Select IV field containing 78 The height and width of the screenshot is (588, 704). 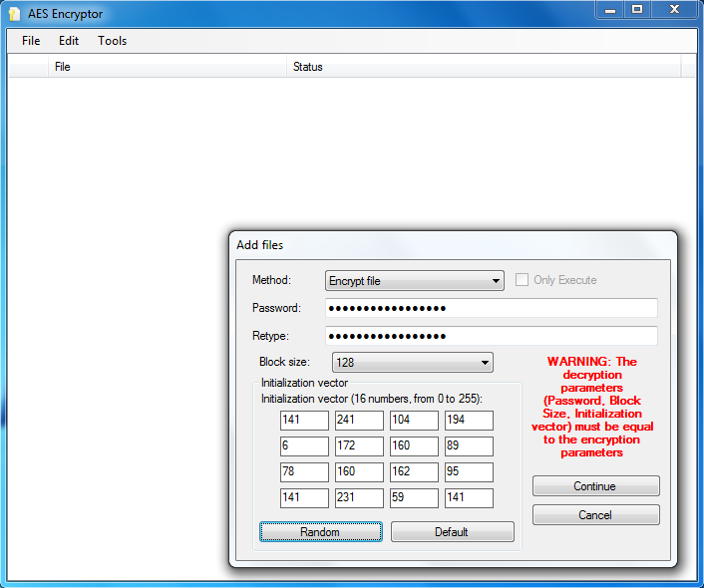pyautogui.click(x=304, y=472)
